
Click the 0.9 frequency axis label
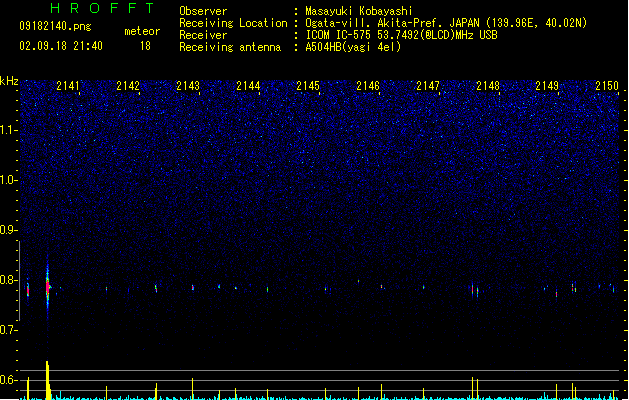[9, 230]
